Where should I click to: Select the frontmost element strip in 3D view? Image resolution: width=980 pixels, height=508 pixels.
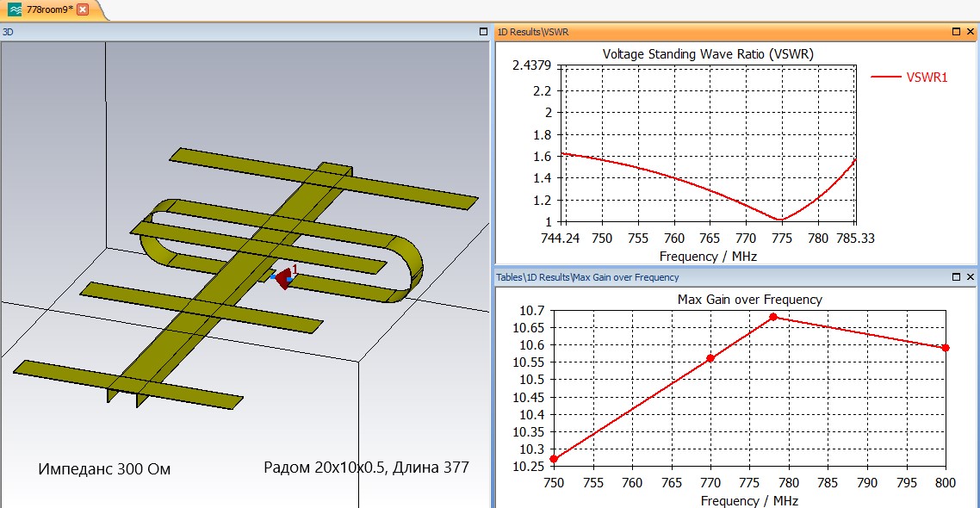point(127,384)
